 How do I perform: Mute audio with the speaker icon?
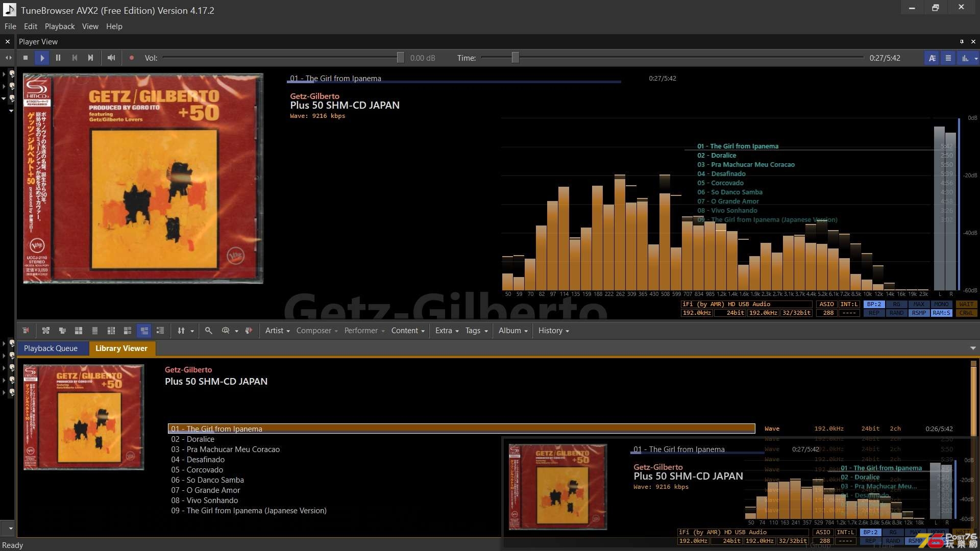click(111, 58)
